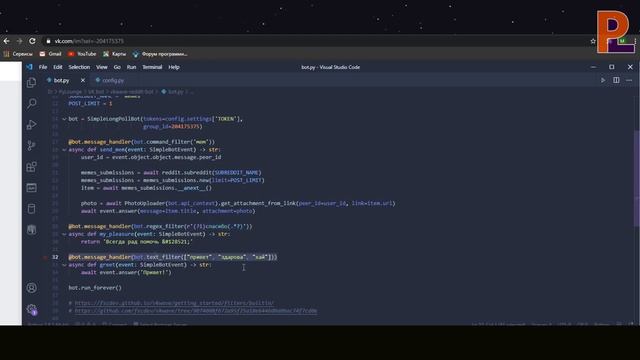The image size is (640, 360).
Task: Collapse the greet function fold arrow
Action: [x=64, y=264]
